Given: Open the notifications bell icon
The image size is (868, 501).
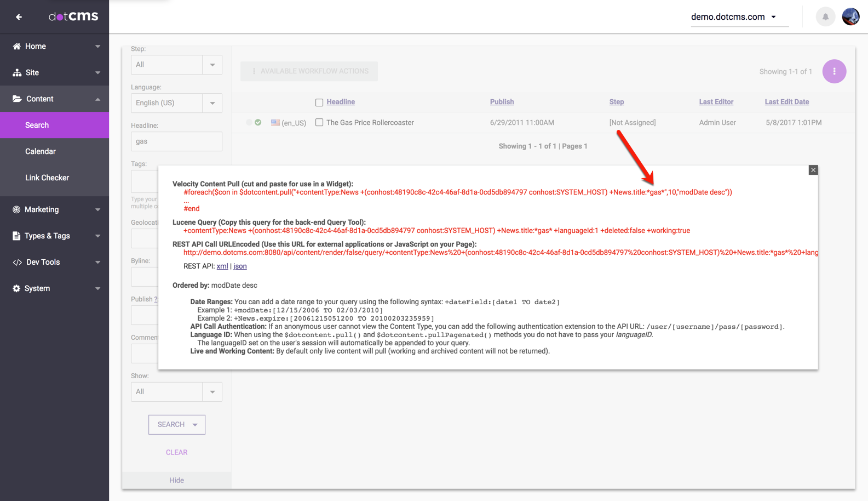Looking at the screenshot, I should [x=825, y=17].
